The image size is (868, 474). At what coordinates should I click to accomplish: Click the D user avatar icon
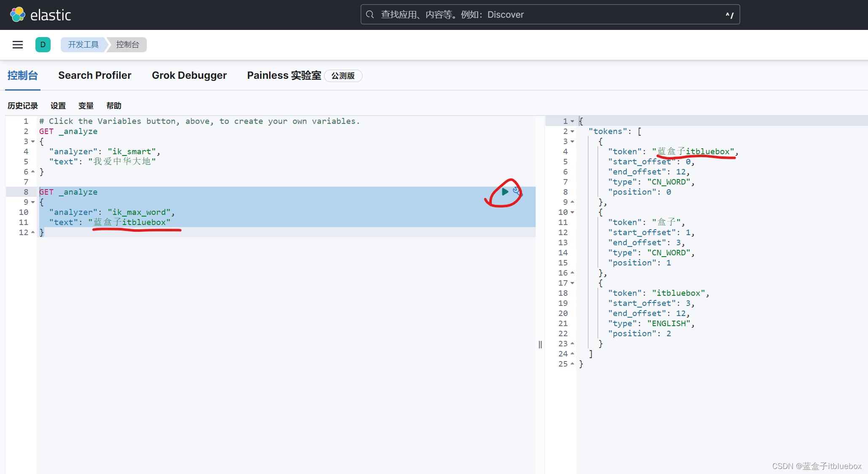pyautogui.click(x=43, y=45)
